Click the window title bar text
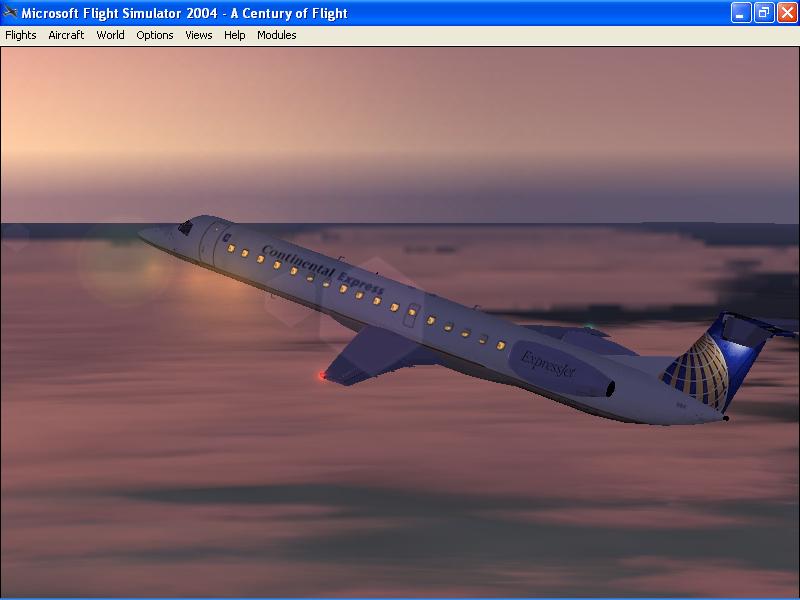 pyautogui.click(x=184, y=13)
